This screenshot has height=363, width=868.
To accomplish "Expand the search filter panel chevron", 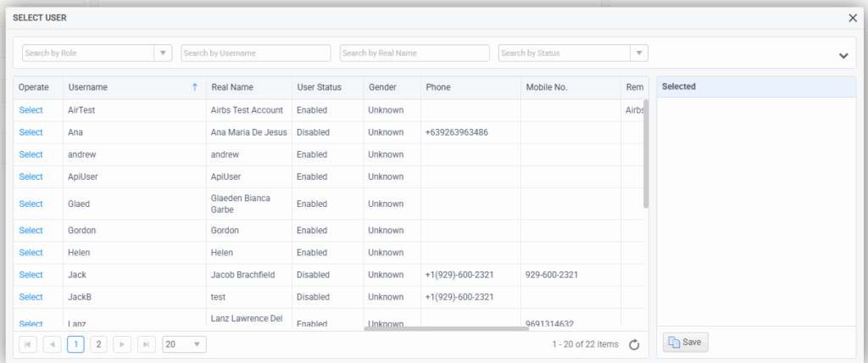I will point(843,56).
